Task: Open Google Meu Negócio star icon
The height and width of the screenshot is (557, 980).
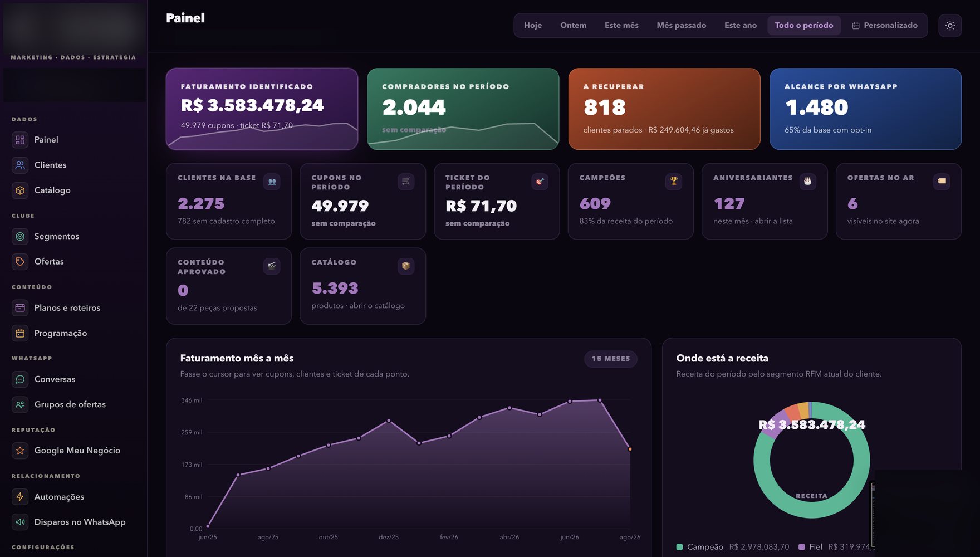Action: (20, 451)
